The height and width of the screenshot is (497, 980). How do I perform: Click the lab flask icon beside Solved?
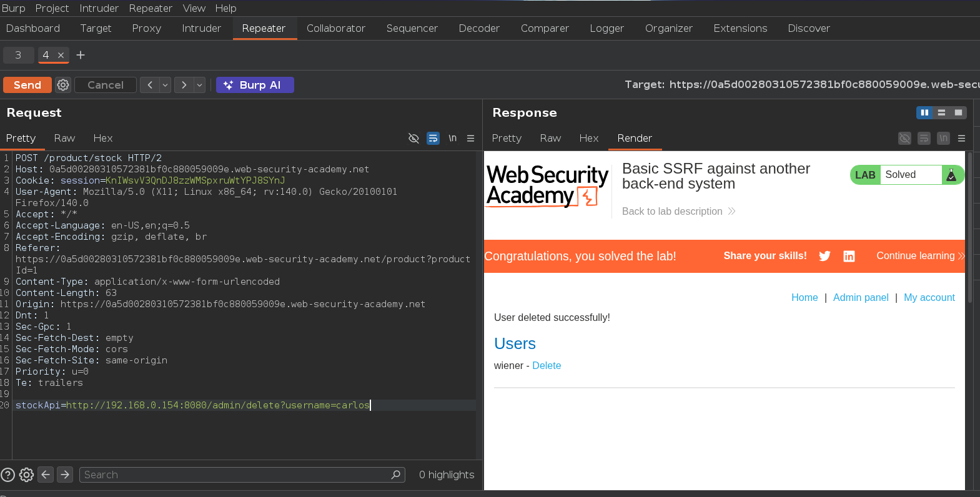point(951,175)
